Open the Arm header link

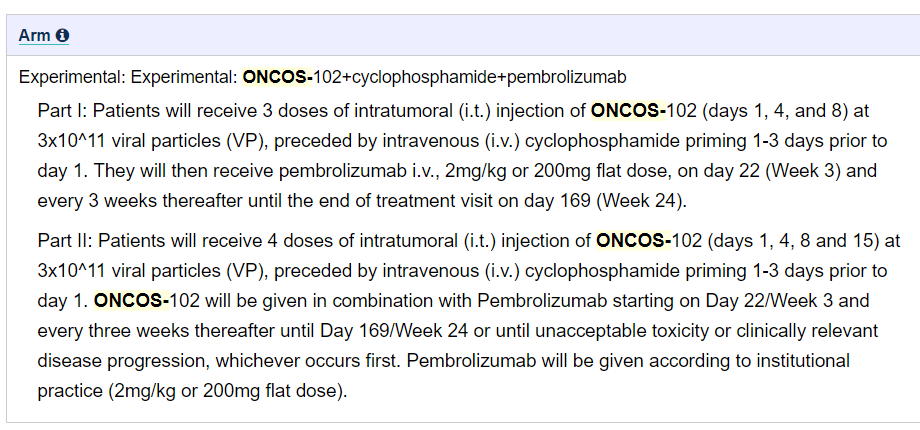pos(35,35)
